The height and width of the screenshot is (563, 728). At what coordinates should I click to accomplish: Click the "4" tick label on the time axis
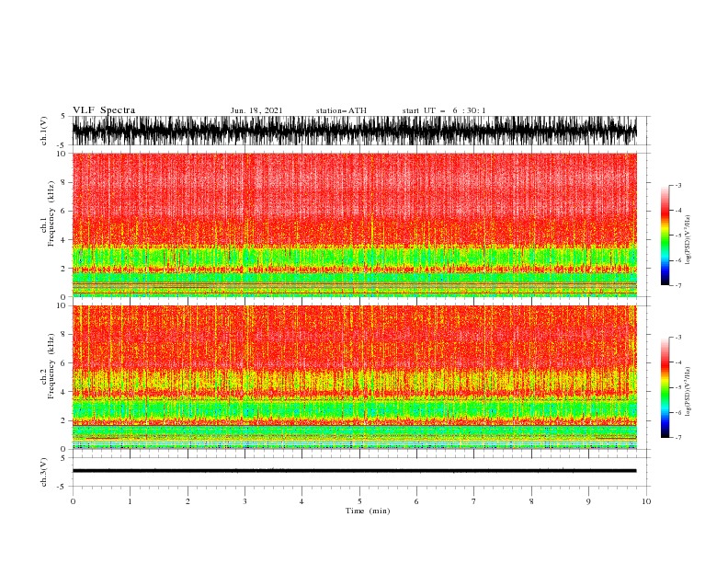(301, 501)
